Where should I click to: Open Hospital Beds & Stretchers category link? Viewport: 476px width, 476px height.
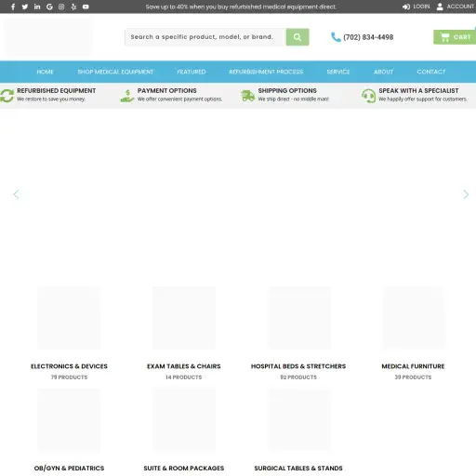[x=298, y=366]
